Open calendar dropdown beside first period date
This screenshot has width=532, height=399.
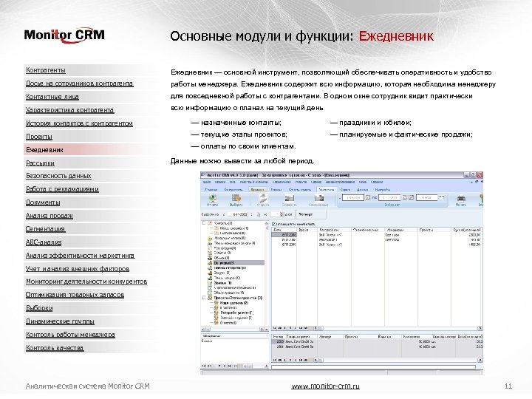point(368,197)
